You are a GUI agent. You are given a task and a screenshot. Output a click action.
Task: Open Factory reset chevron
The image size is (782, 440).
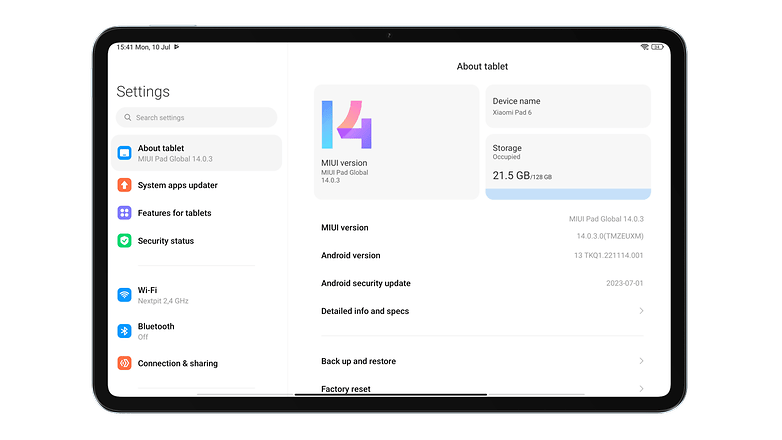[641, 389]
